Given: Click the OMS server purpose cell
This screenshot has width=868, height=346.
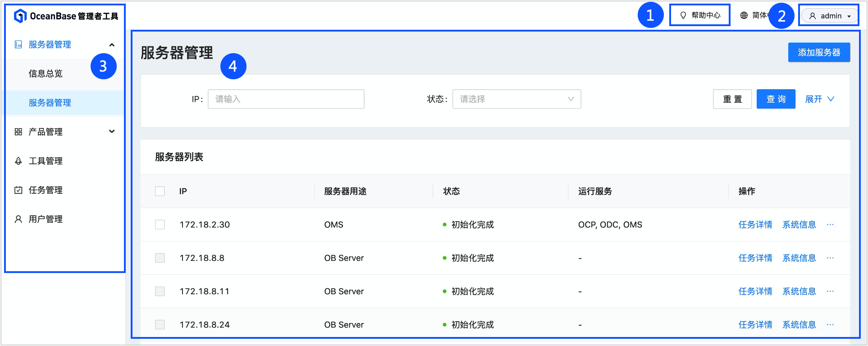Looking at the screenshot, I should (334, 224).
